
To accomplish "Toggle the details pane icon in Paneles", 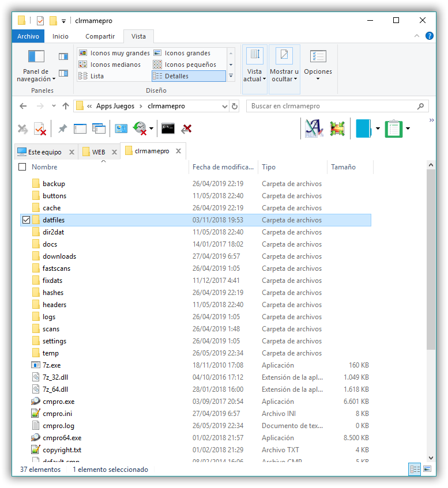I will click(63, 73).
